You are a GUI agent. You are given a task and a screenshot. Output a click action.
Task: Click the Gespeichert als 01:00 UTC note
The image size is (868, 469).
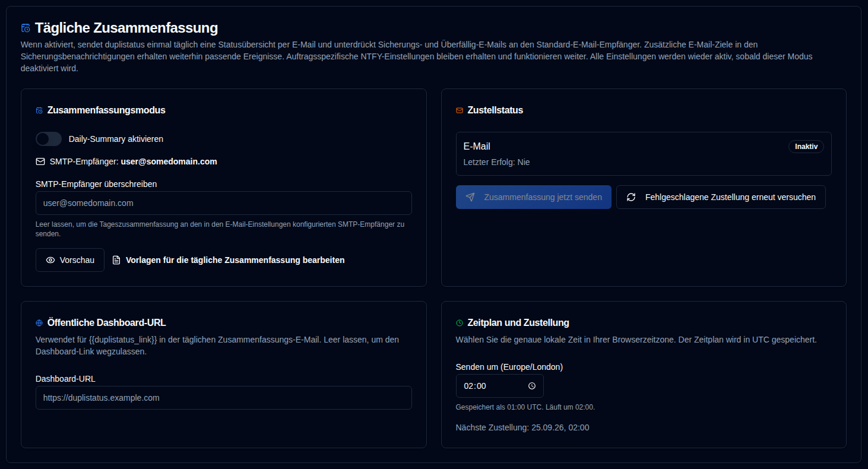(525, 407)
